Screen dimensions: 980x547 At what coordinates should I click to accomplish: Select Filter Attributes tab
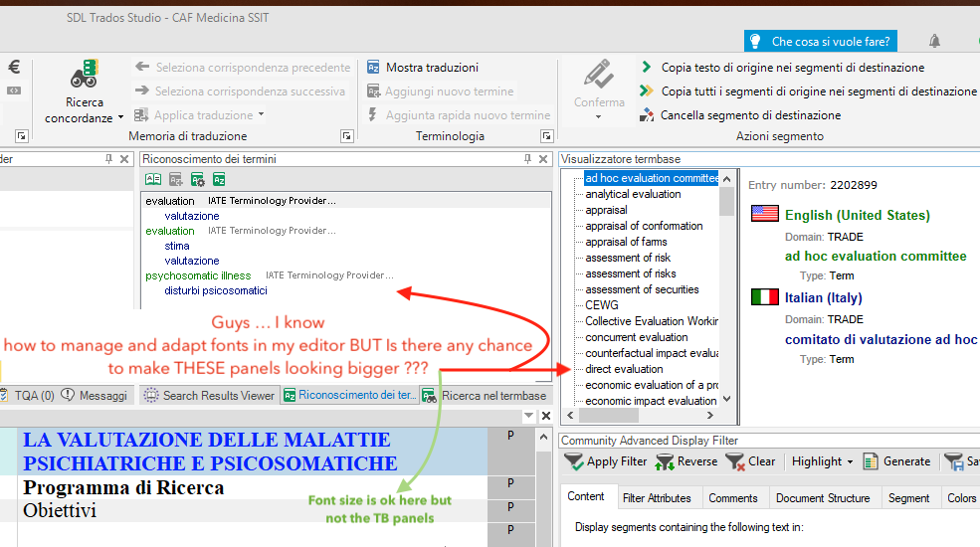[x=657, y=498]
